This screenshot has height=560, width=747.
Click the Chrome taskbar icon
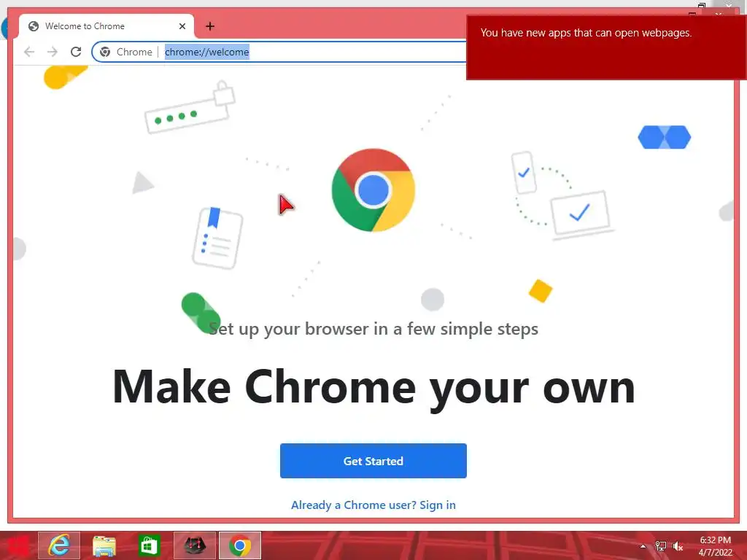[x=239, y=545]
